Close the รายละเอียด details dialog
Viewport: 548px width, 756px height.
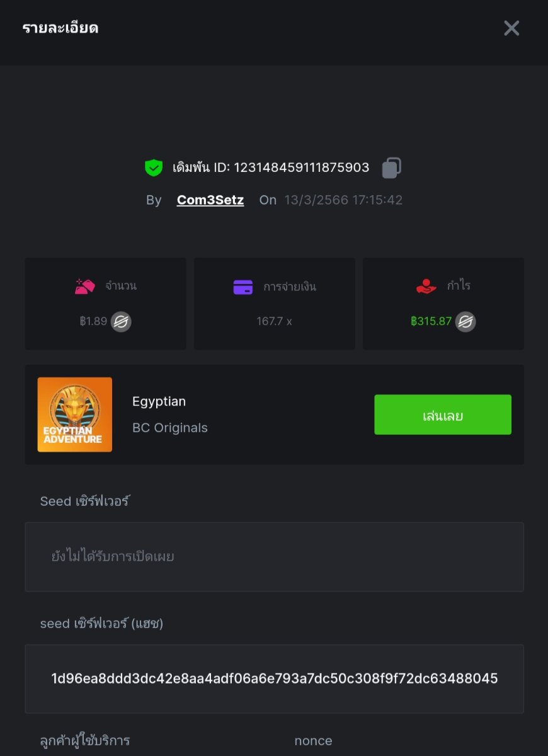(x=511, y=28)
